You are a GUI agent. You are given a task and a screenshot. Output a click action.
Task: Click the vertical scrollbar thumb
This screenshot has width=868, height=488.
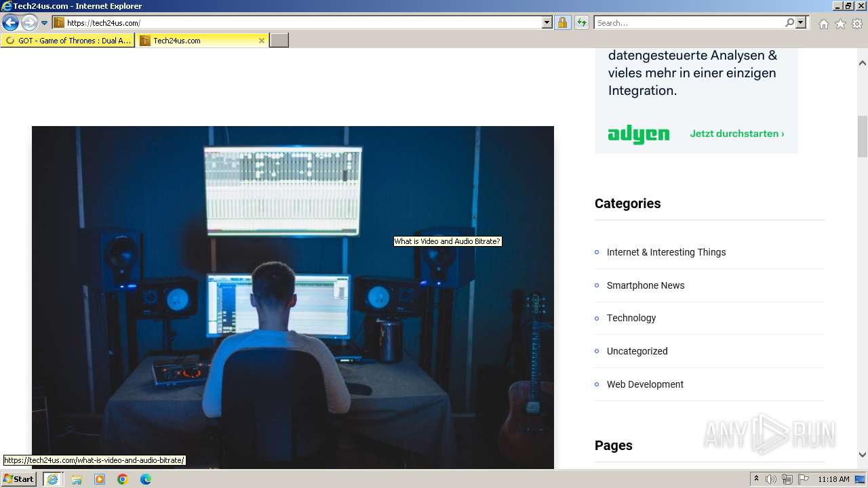tap(863, 136)
